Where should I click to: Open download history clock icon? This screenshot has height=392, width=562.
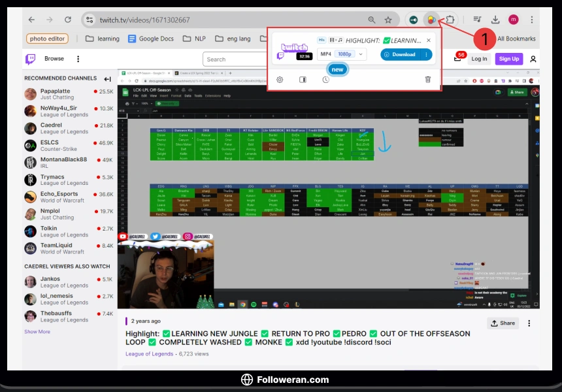[325, 80]
